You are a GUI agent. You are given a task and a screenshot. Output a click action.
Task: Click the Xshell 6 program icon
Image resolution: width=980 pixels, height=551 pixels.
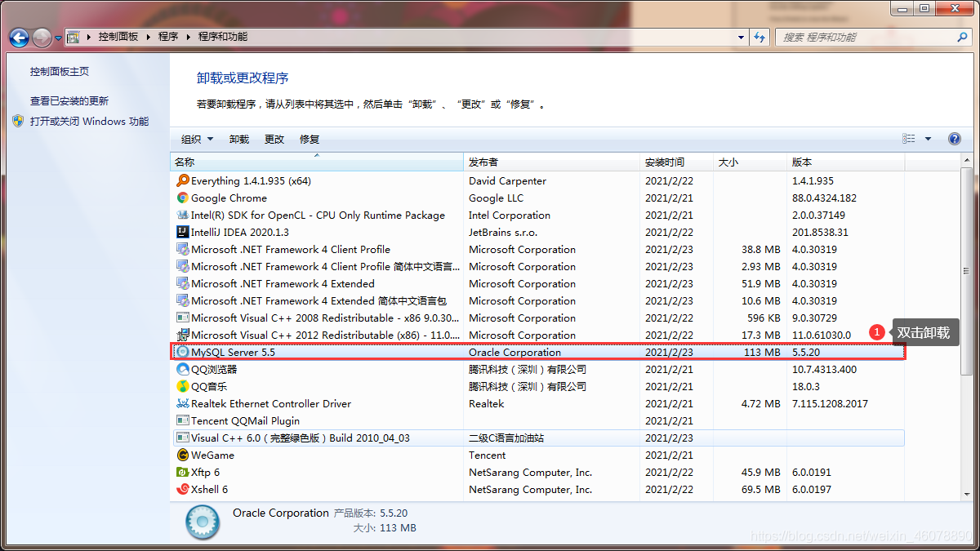[183, 490]
